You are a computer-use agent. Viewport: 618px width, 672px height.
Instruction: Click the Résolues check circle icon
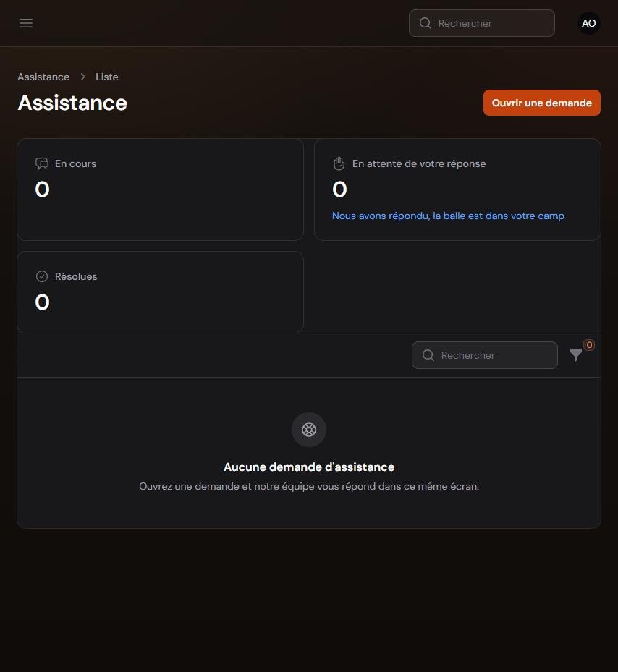click(x=41, y=276)
